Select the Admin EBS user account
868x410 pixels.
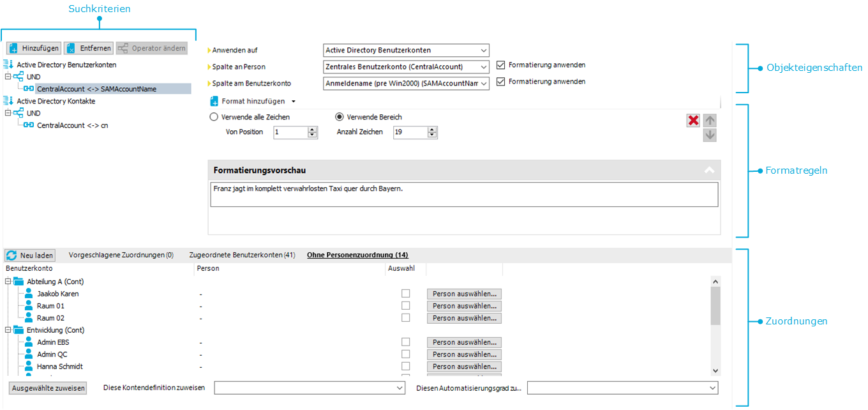point(53,342)
